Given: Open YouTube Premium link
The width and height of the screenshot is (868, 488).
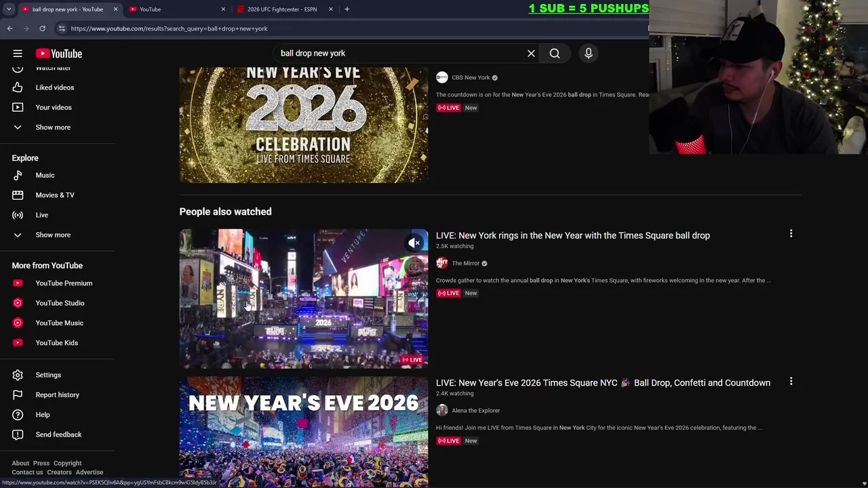Looking at the screenshot, I should point(58,283).
